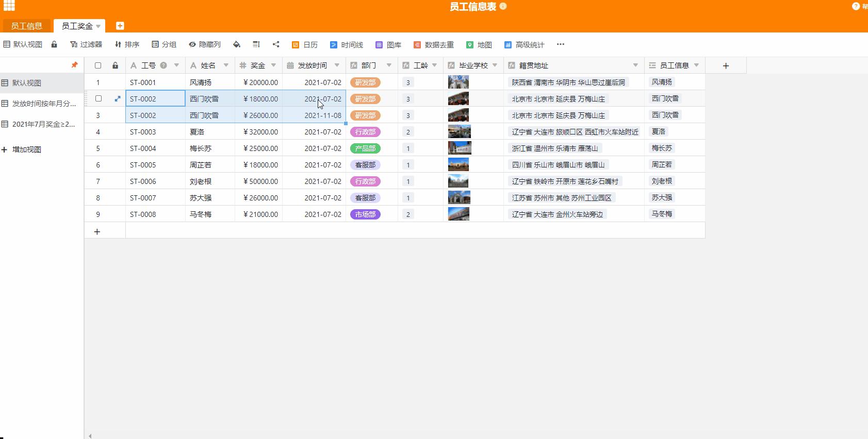868x439 pixels.
Task: Click 增加视图 to add a view
Action: (22, 149)
